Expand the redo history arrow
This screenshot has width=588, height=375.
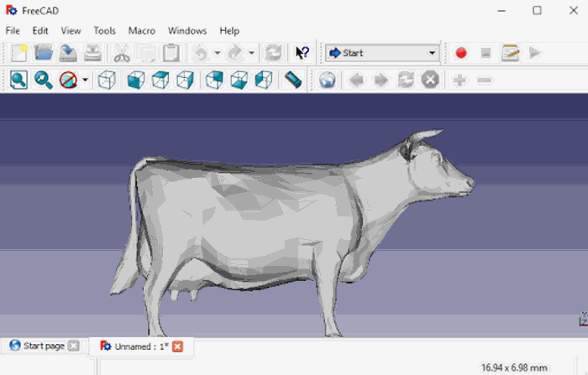tap(252, 53)
